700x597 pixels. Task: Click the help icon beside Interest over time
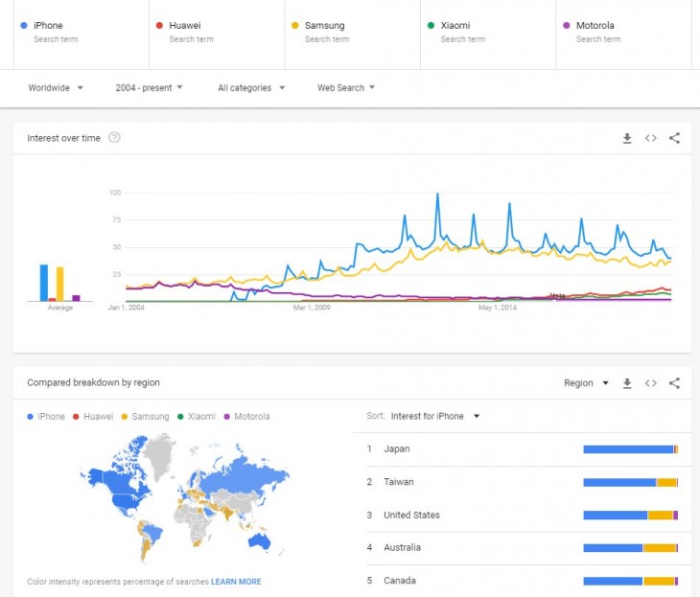tap(115, 138)
